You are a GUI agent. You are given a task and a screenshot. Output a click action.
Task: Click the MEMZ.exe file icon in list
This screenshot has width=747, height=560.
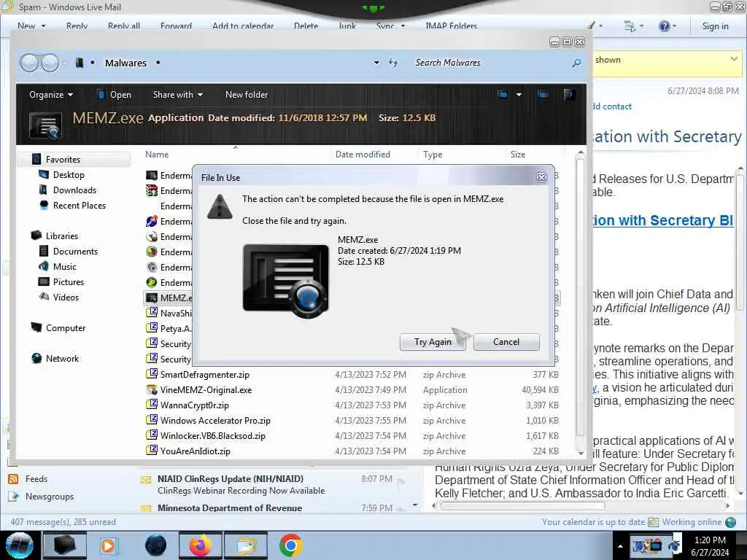point(152,297)
